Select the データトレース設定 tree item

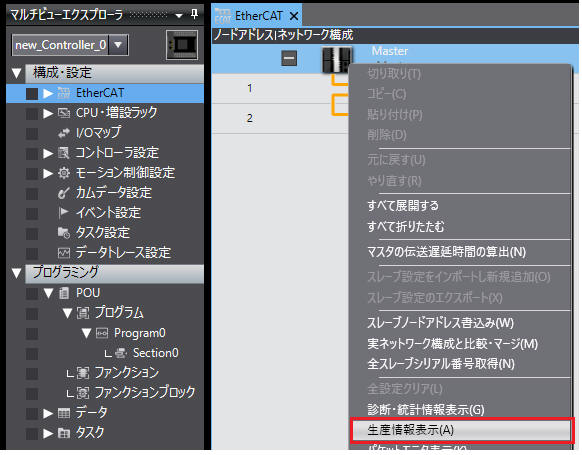pyautogui.click(x=123, y=253)
